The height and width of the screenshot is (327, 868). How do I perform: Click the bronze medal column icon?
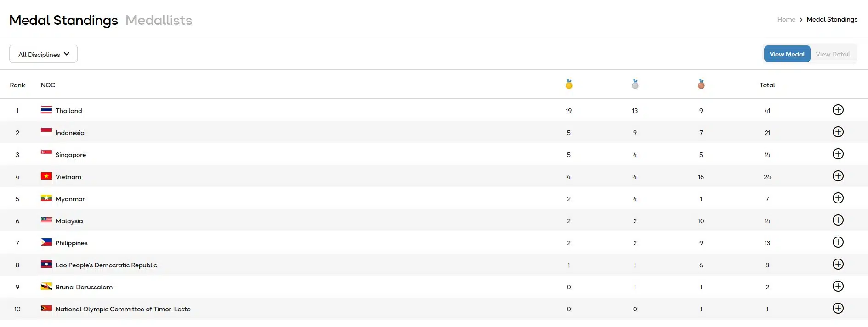coord(701,85)
